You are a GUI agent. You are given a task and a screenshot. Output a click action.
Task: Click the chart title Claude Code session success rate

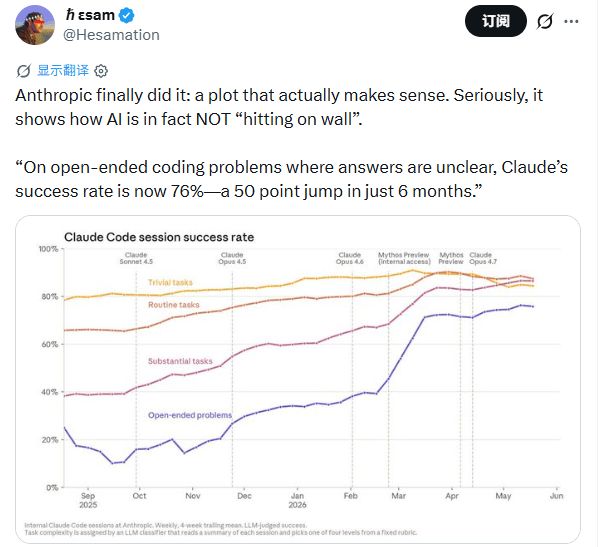[159, 237]
